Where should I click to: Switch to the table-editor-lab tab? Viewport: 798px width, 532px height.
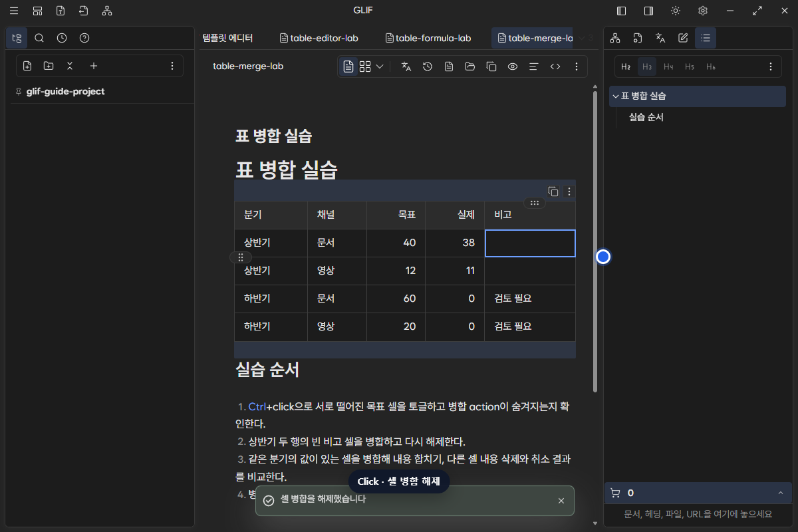(319, 38)
